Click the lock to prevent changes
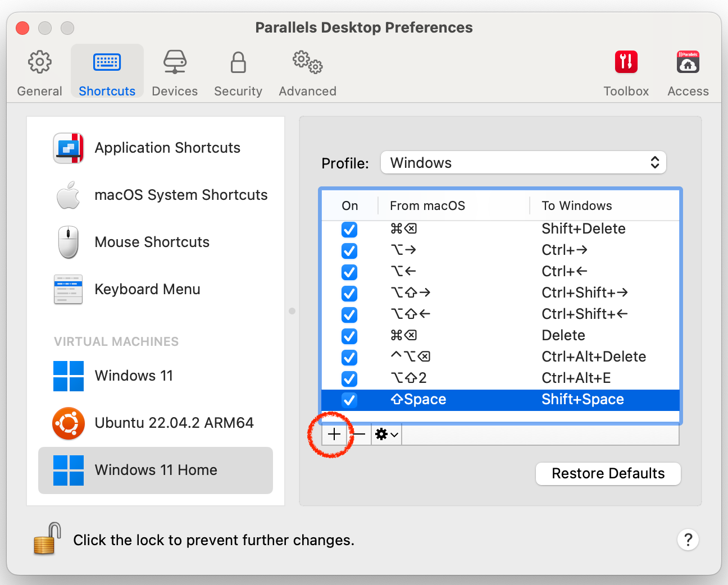This screenshot has width=728, height=585. click(47, 538)
